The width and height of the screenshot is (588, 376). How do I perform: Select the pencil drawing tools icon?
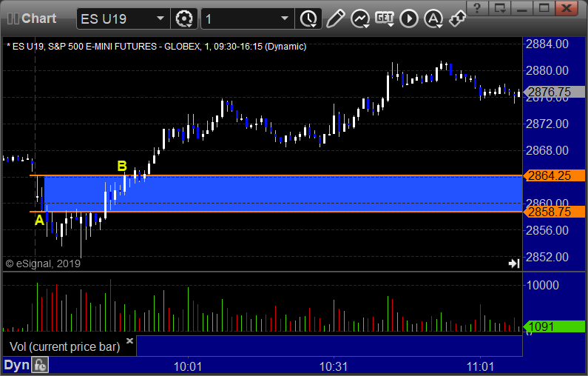click(335, 19)
